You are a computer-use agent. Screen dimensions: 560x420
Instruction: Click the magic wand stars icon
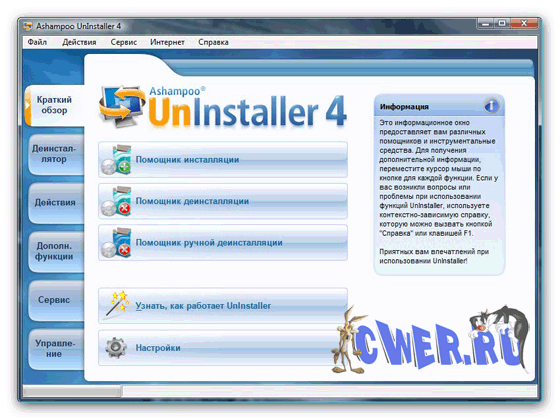click(x=116, y=306)
